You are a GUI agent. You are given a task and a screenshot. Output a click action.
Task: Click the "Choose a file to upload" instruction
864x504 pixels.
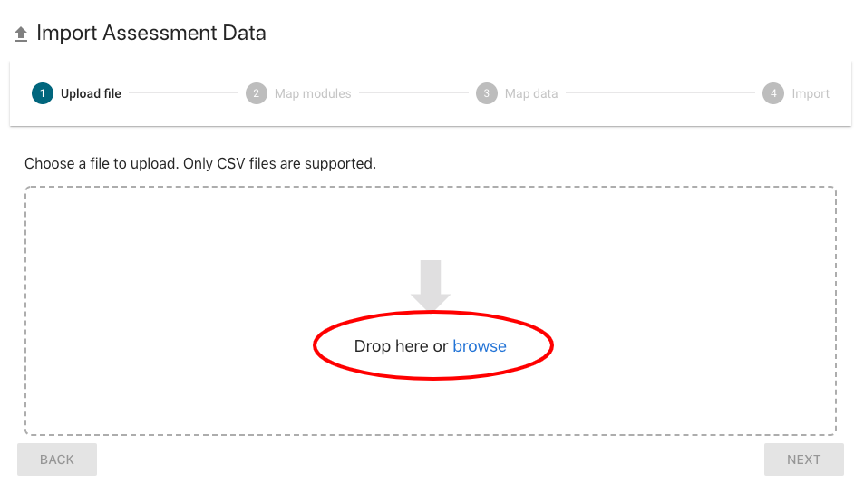[199, 164]
